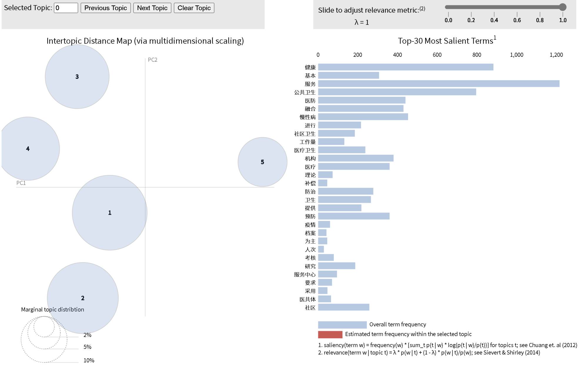This screenshot has width=588, height=368.
Task: Select the 预防 term bar
Action: tap(354, 216)
